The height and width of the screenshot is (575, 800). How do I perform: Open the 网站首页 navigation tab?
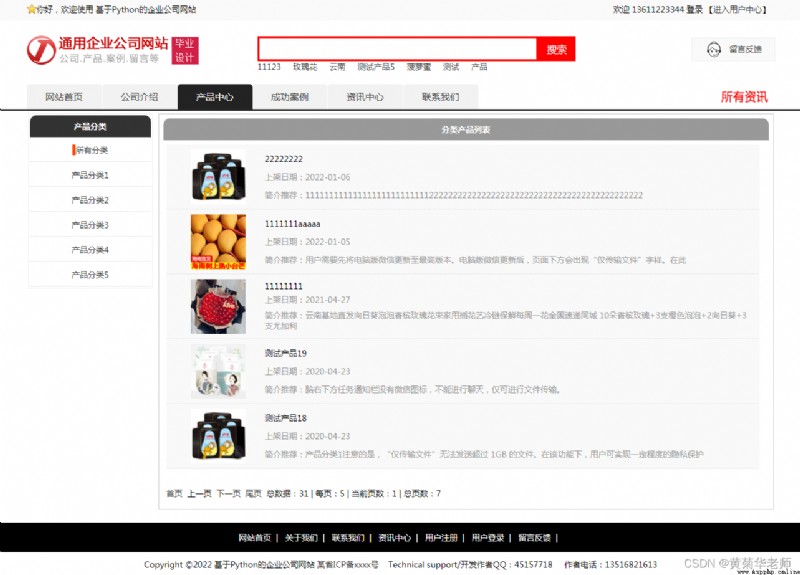point(64,96)
